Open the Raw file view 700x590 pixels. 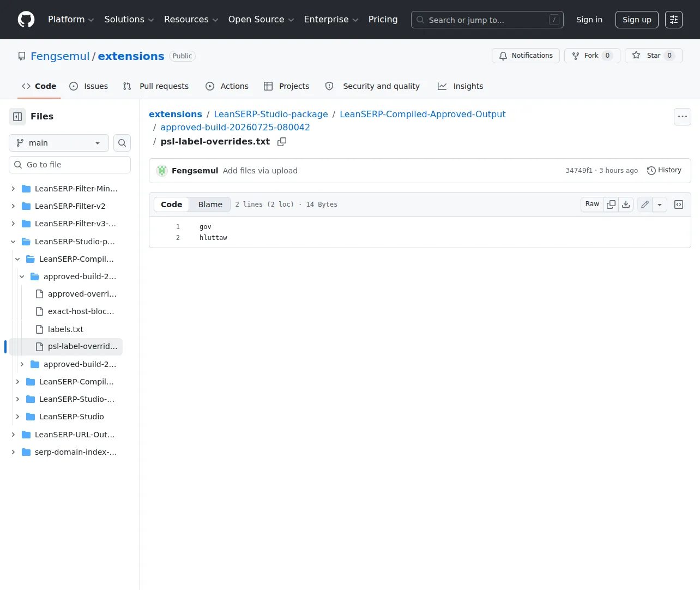click(x=592, y=204)
